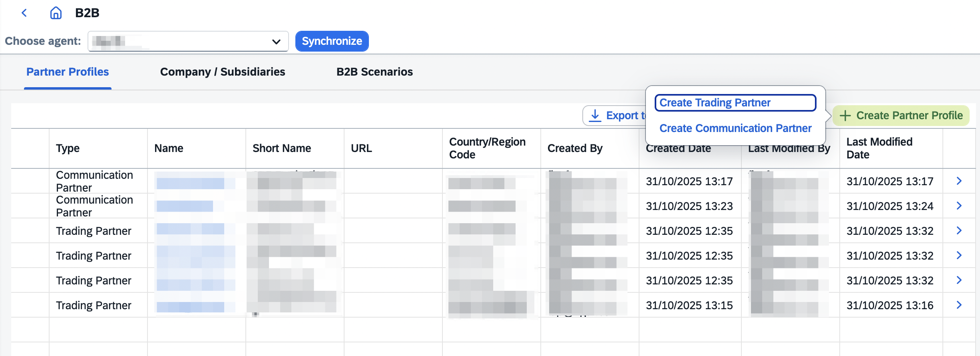This screenshot has width=980, height=356.
Task: Click the Type column header
Action: [68, 148]
